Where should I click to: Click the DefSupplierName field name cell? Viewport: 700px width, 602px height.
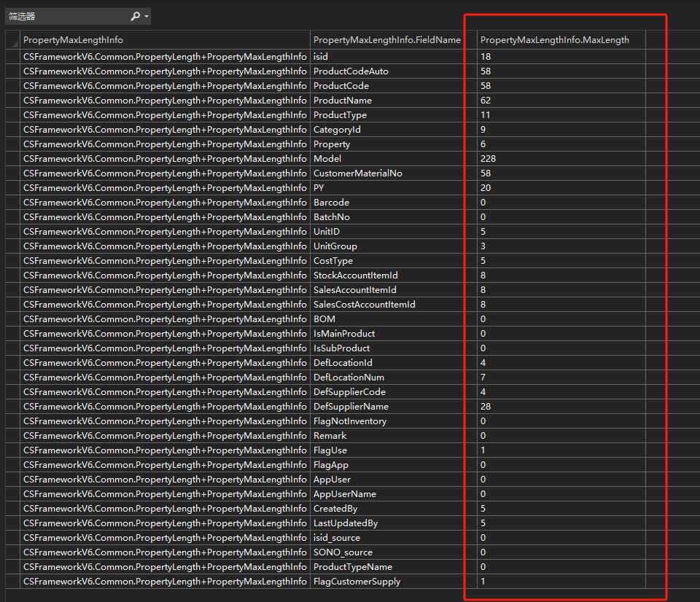(x=351, y=407)
